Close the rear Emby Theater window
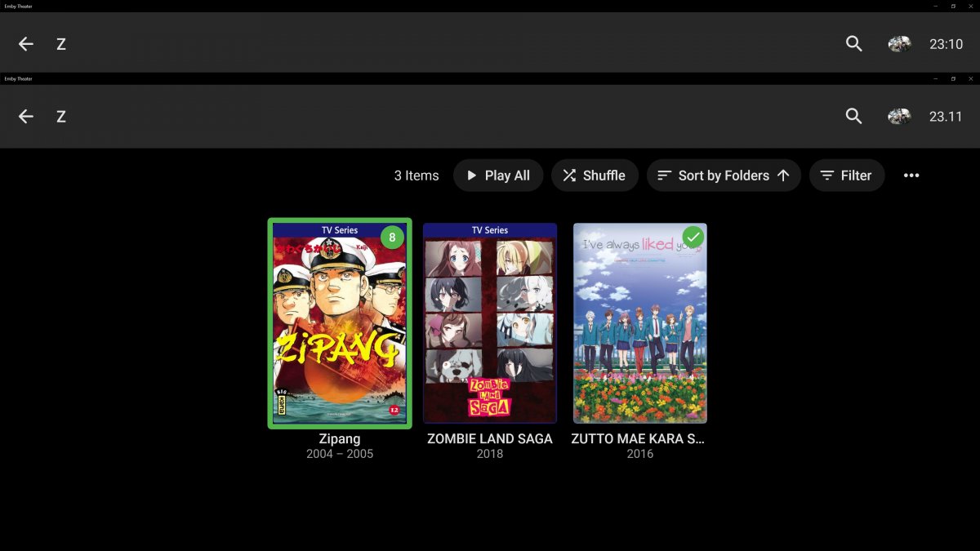 971,6
